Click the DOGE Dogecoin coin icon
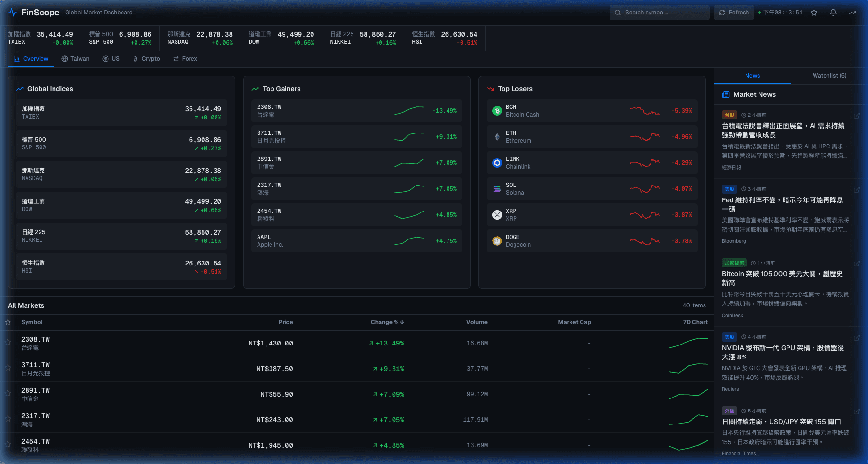 [497, 241]
